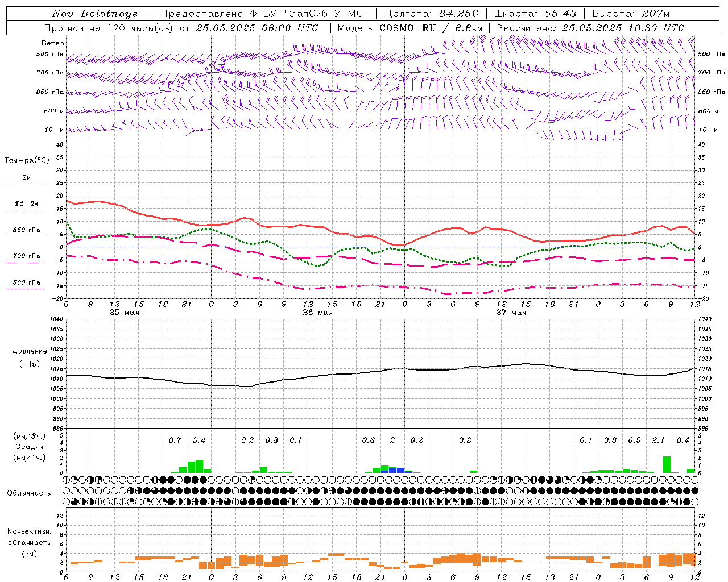Viewport: 728px width, 582px height.
Task: Click the 700 гПа temperature legend entry
Action: coord(27,258)
